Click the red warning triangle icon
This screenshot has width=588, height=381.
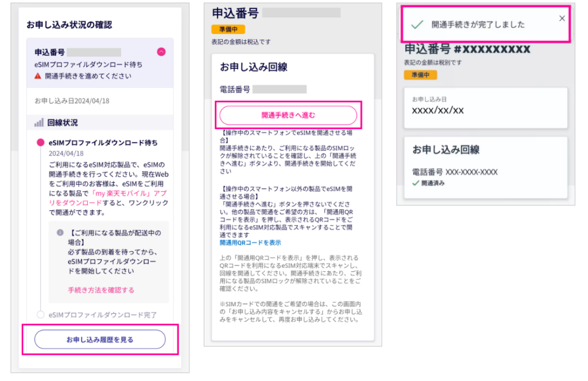click(x=38, y=76)
